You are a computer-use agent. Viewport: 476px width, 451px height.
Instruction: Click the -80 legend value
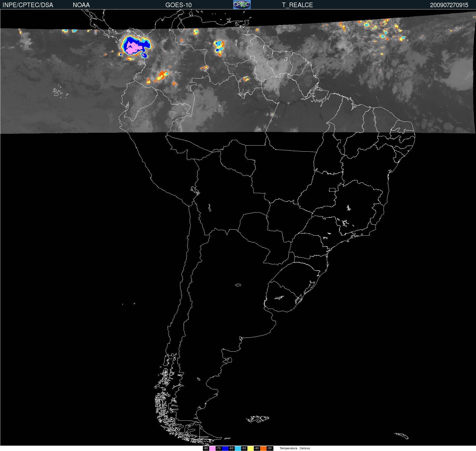(x=206, y=448)
